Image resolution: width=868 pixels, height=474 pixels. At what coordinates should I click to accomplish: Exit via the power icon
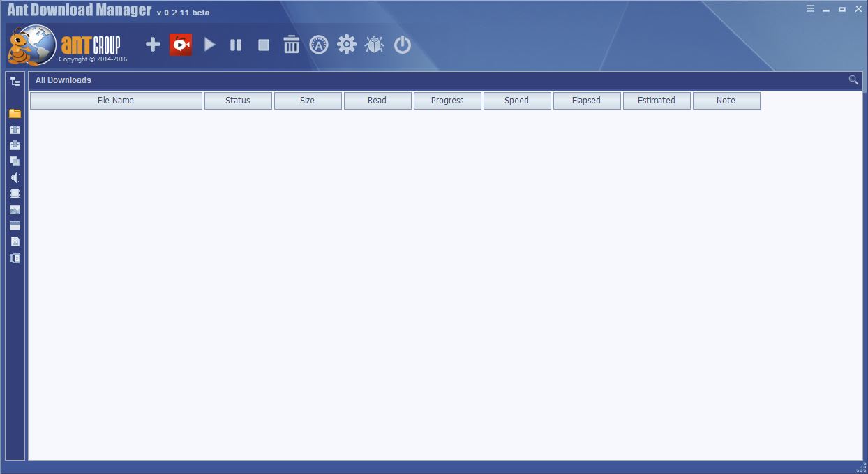click(402, 44)
